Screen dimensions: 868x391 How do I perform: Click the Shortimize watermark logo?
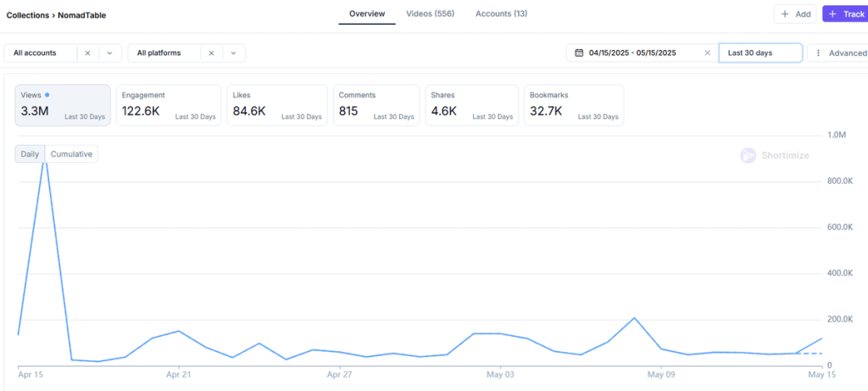748,155
